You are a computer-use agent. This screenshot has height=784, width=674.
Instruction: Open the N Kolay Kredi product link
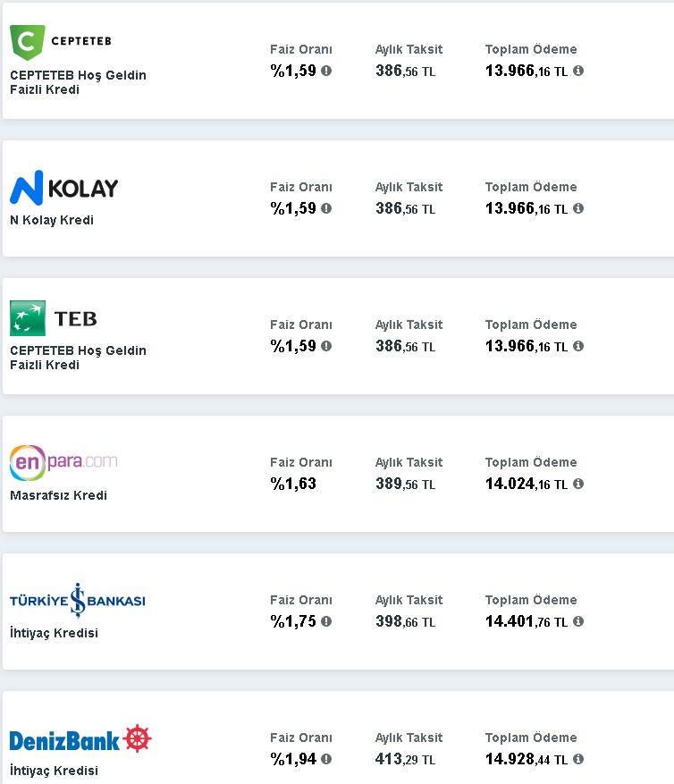52,220
